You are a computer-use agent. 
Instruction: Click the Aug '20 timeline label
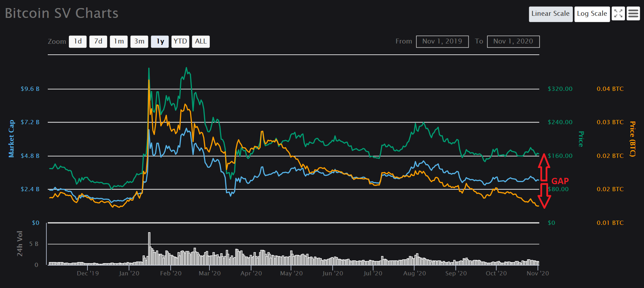(415, 273)
